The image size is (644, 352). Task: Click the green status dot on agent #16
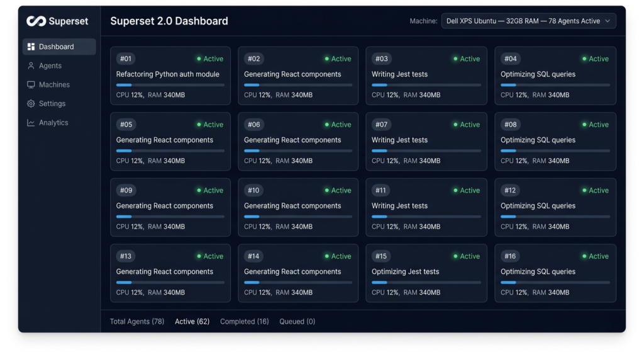click(584, 256)
